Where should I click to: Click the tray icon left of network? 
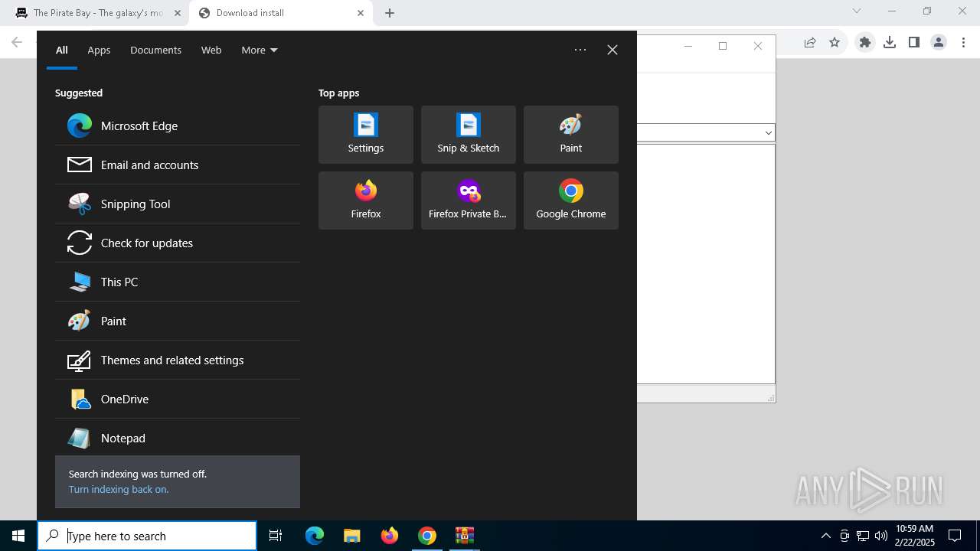[844, 536]
